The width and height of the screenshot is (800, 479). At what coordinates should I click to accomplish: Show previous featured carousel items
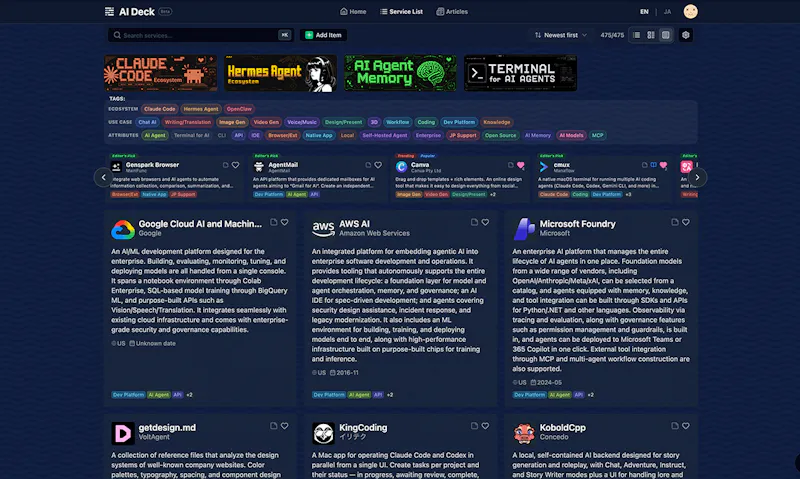pyautogui.click(x=104, y=178)
